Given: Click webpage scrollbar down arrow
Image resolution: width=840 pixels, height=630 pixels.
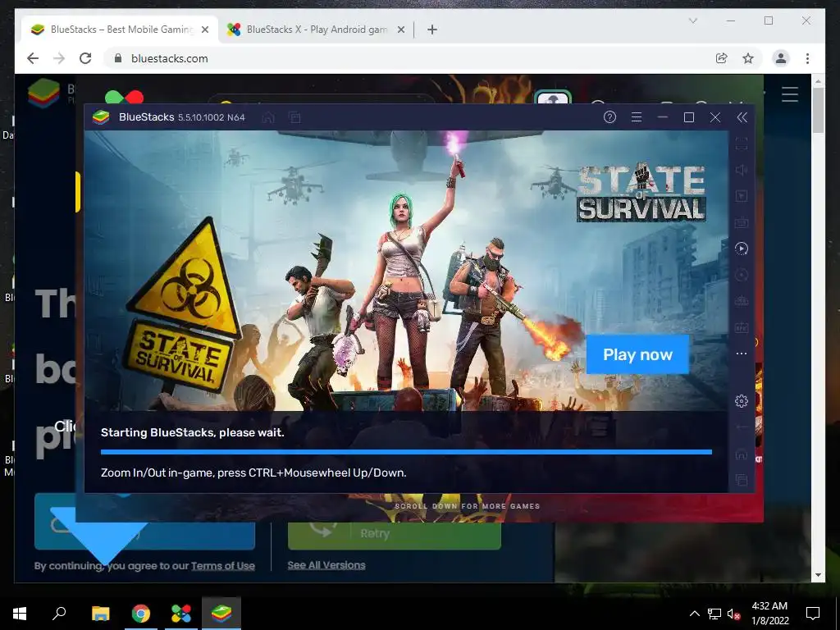Looking at the screenshot, I should tap(818, 575).
